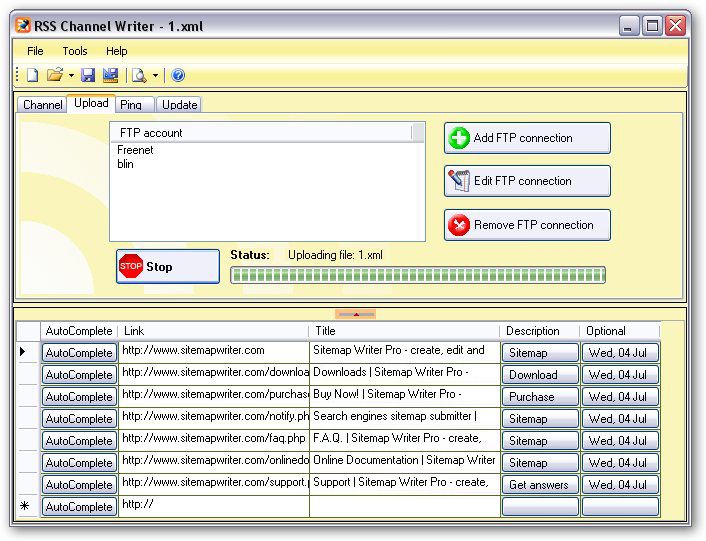Screen dimensions: 706x541
Task: Click the Remove FTP connection button
Action: point(527,225)
